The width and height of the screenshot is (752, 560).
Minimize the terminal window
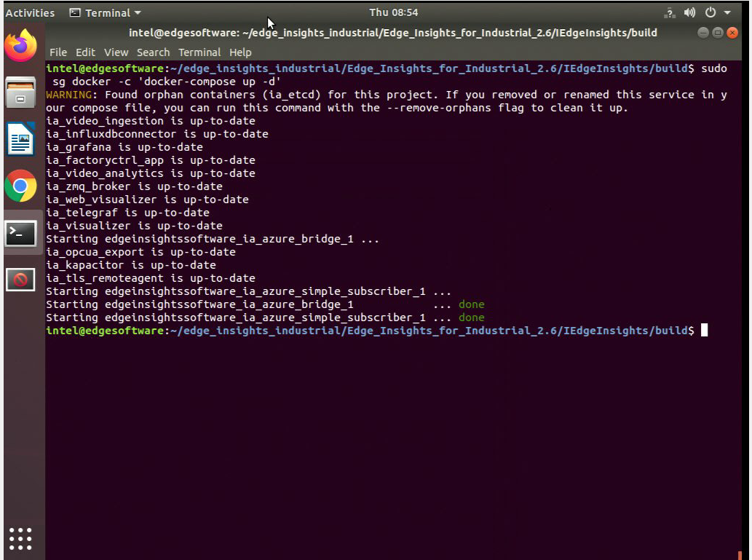pos(703,33)
